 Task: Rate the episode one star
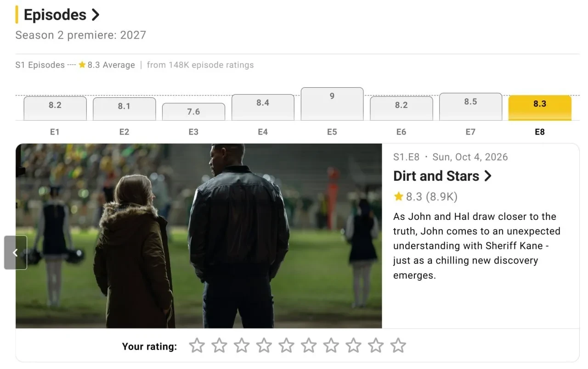197,346
